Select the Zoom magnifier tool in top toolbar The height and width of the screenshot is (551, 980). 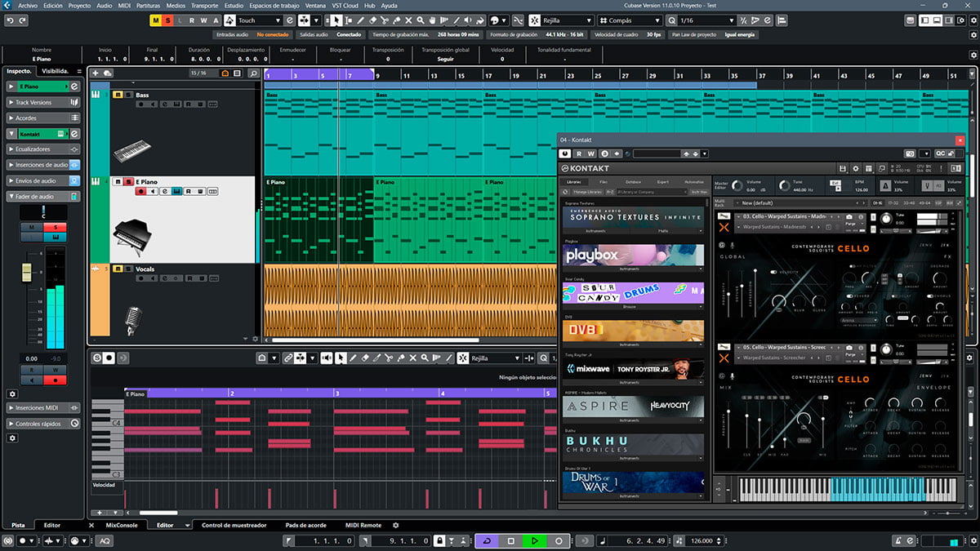(420, 20)
